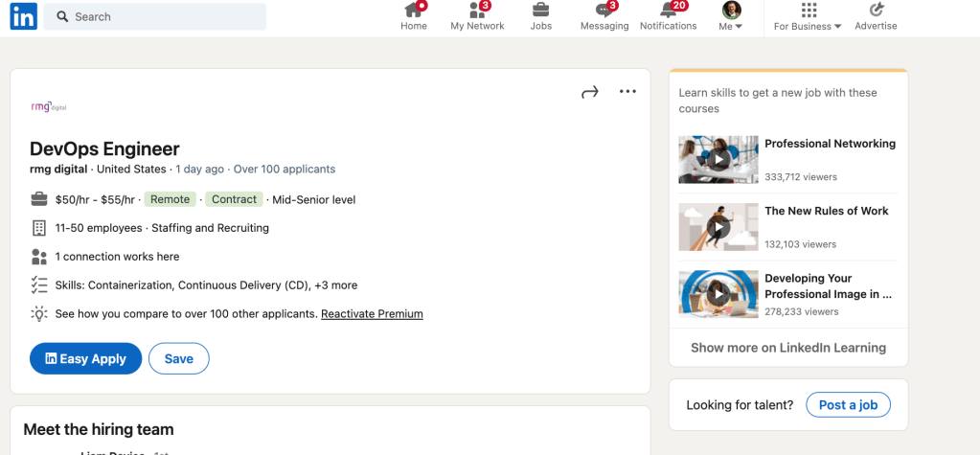Open the LinkedIn logo home link
The image size is (980, 455).
point(24,16)
